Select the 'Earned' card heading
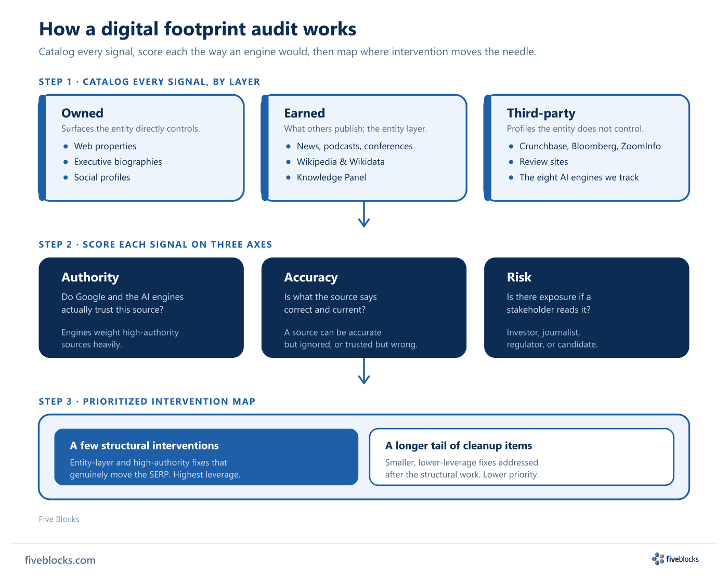 305,113
